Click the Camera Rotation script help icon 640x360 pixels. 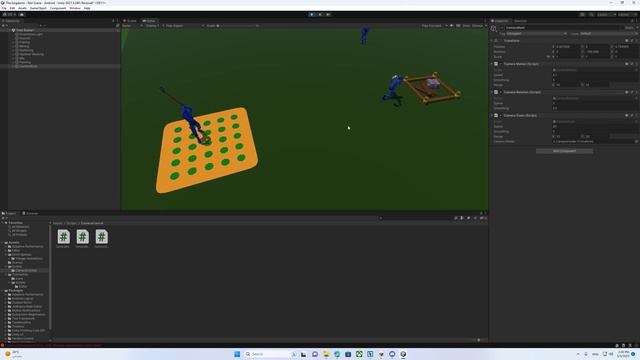click(627, 92)
